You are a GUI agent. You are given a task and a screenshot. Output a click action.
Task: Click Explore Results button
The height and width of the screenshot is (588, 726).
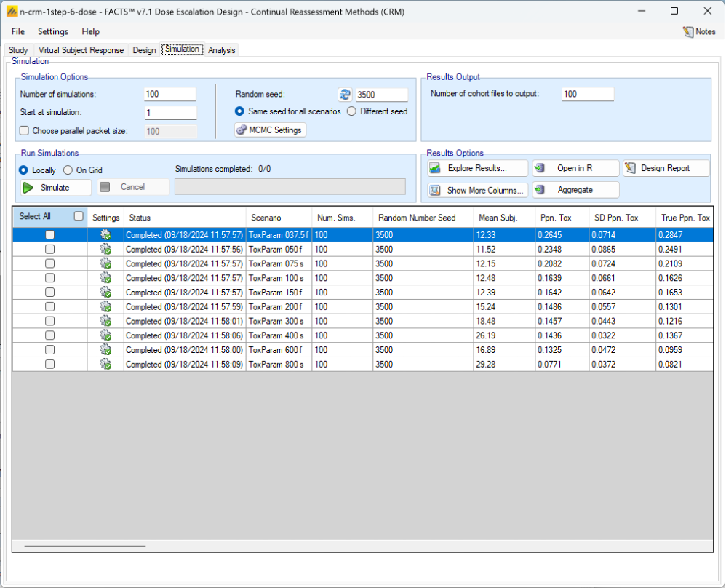click(x=477, y=168)
